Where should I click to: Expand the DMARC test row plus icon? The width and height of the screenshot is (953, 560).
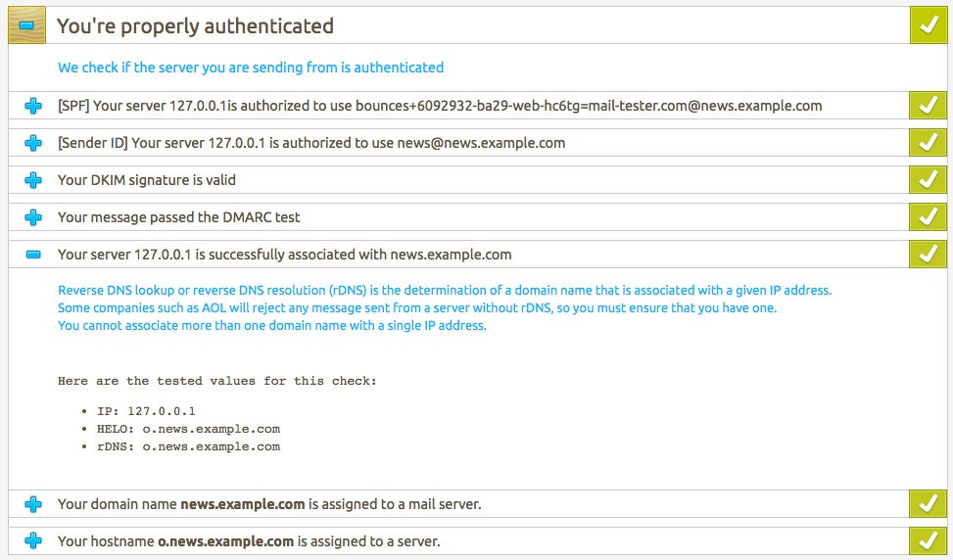tap(33, 217)
